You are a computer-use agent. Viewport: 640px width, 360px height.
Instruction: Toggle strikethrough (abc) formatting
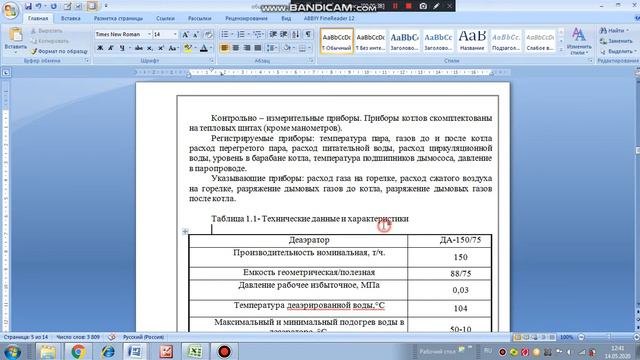point(139,48)
